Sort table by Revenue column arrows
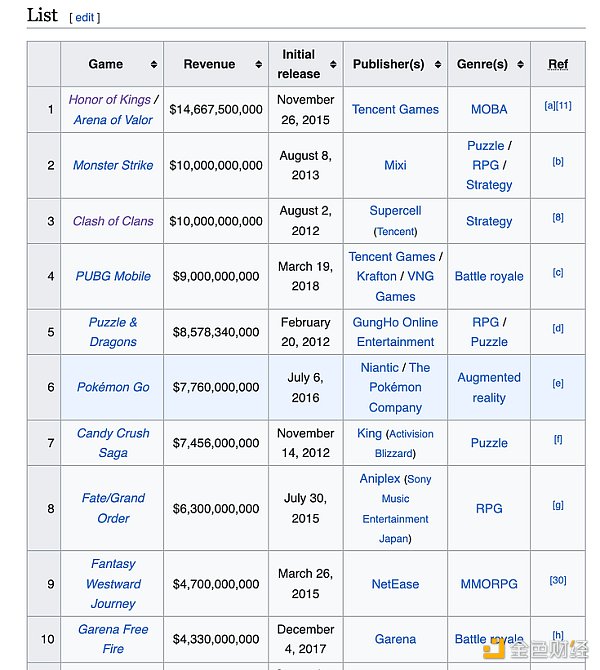Viewport: 600px width, 670px height. click(258, 65)
